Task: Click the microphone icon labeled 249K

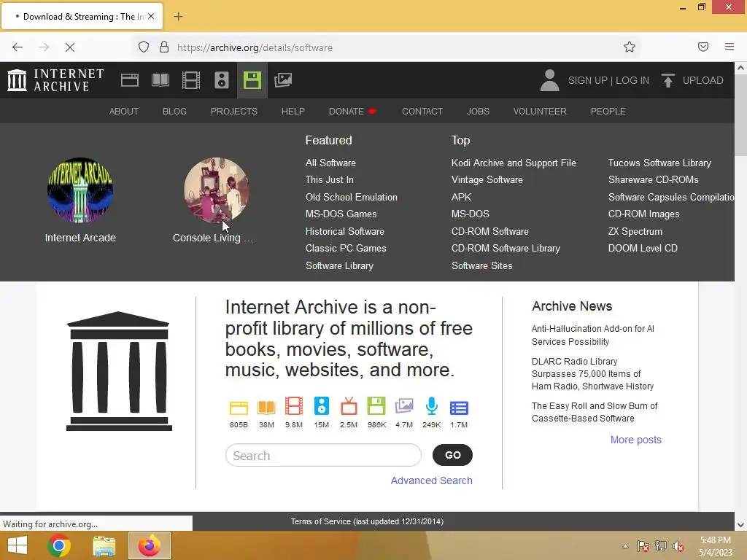Action: point(432,406)
